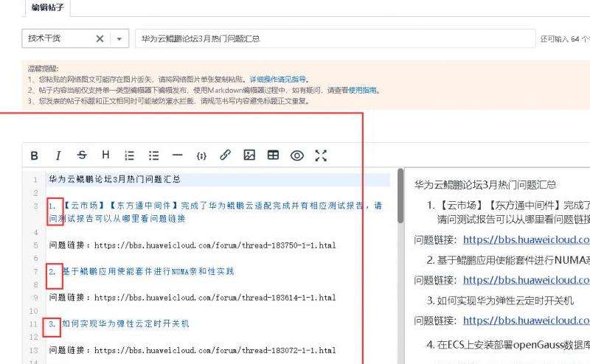
Task: Toggle the preview eye icon
Action: pyautogui.click(x=297, y=155)
